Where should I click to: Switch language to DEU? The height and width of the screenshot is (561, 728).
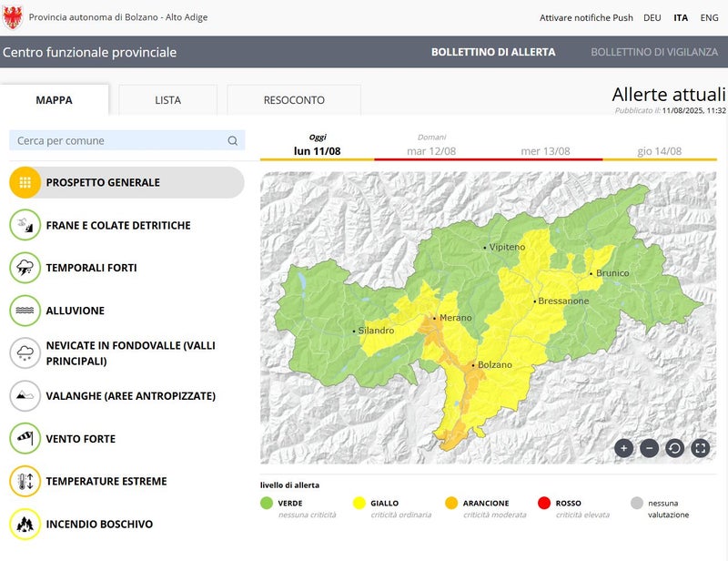(x=652, y=17)
